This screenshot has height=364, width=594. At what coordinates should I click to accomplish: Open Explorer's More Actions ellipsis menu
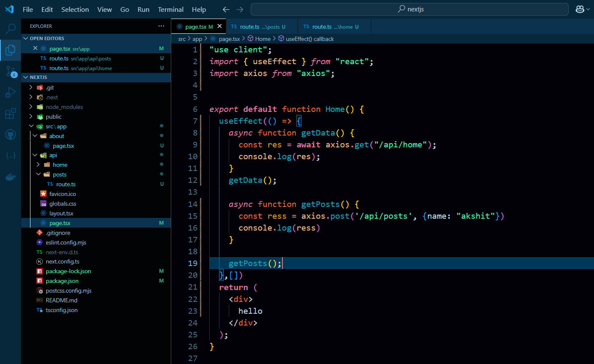pos(161,26)
